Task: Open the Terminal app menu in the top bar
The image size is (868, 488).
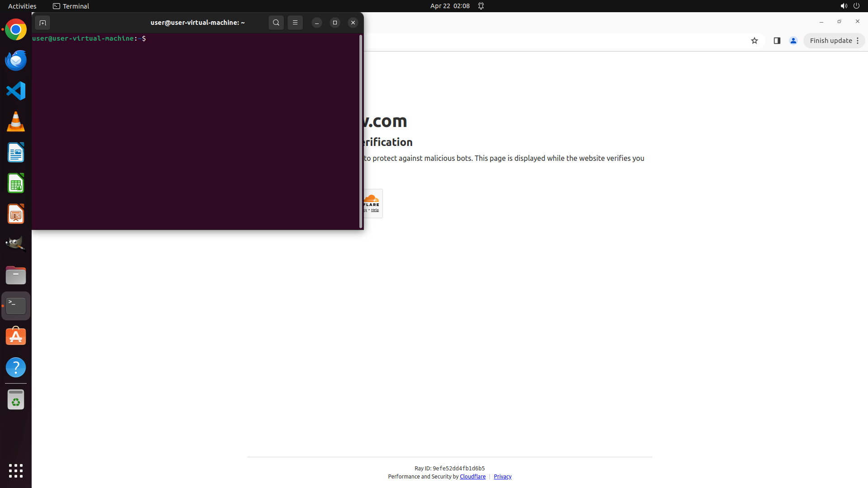Action: click(71, 6)
